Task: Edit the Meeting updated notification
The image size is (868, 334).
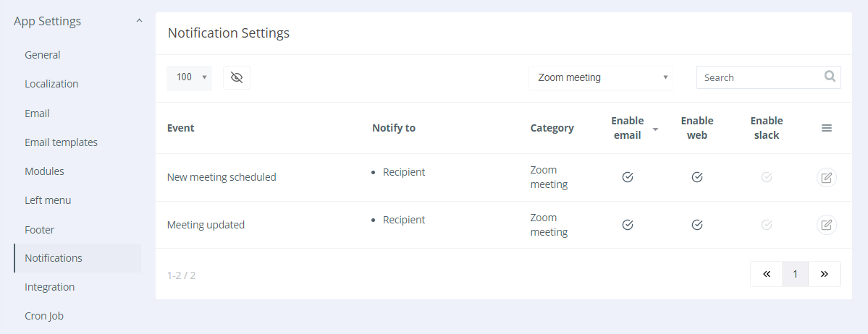Action: pyautogui.click(x=826, y=225)
